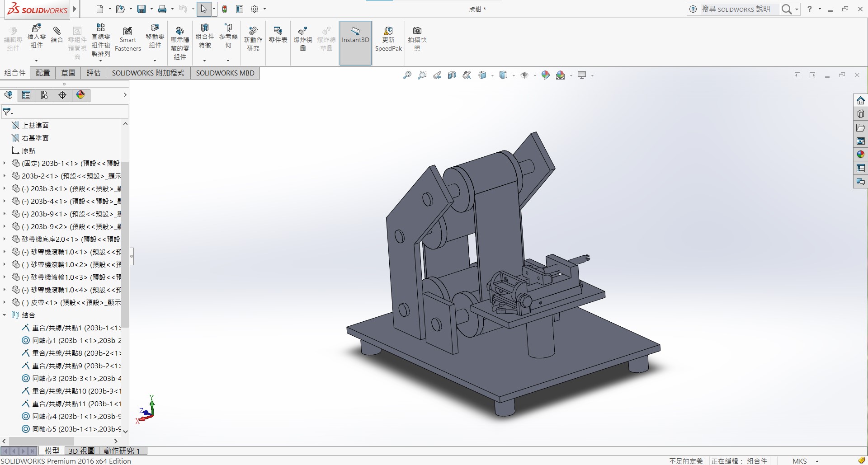The image size is (868, 465).
Task: Open the MKS unit system status entry
Action: point(799,461)
